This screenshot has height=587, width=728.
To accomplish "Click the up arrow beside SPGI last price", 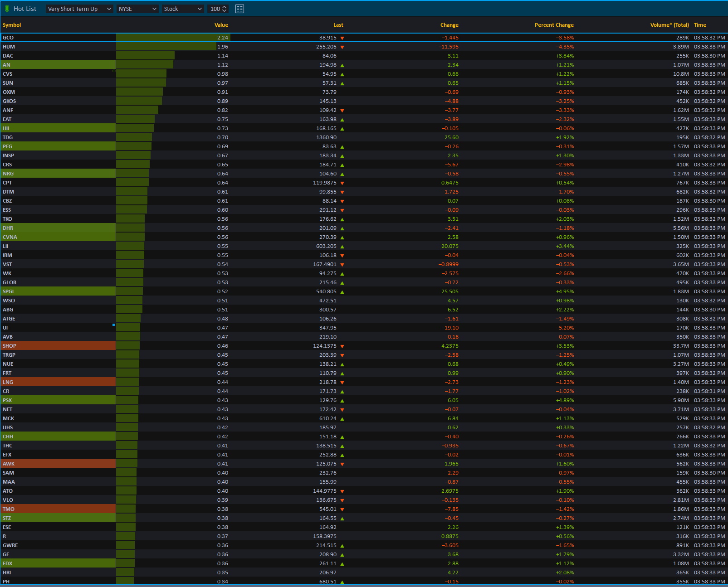I will (x=342, y=292).
